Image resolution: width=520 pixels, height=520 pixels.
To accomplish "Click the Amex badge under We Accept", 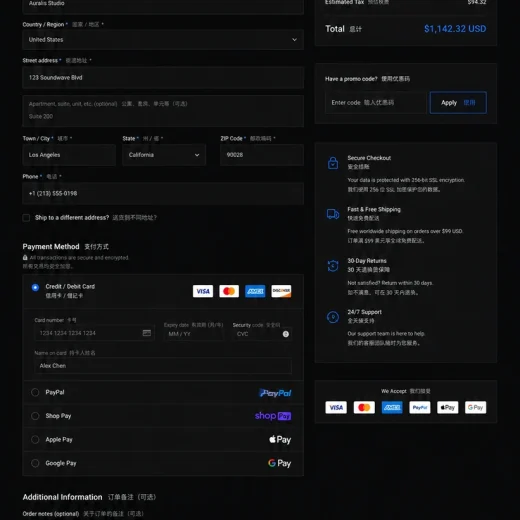I will pyautogui.click(x=392, y=407).
